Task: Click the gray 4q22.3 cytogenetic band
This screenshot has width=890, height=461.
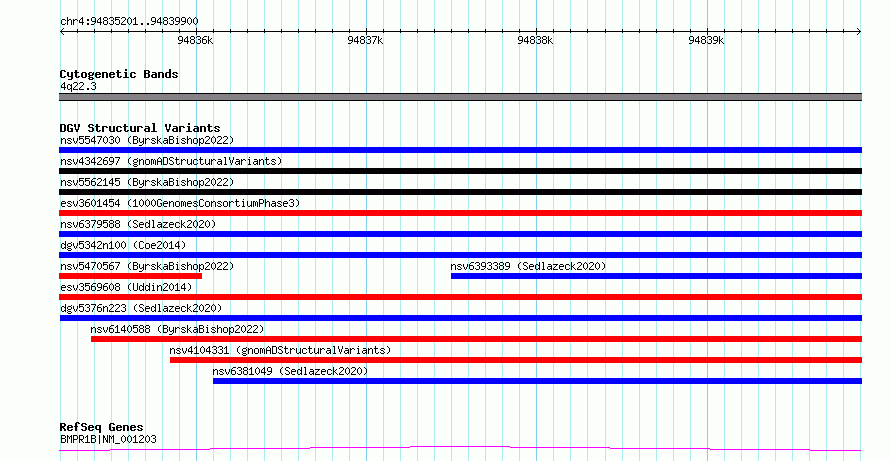Action: click(x=460, y=97)
